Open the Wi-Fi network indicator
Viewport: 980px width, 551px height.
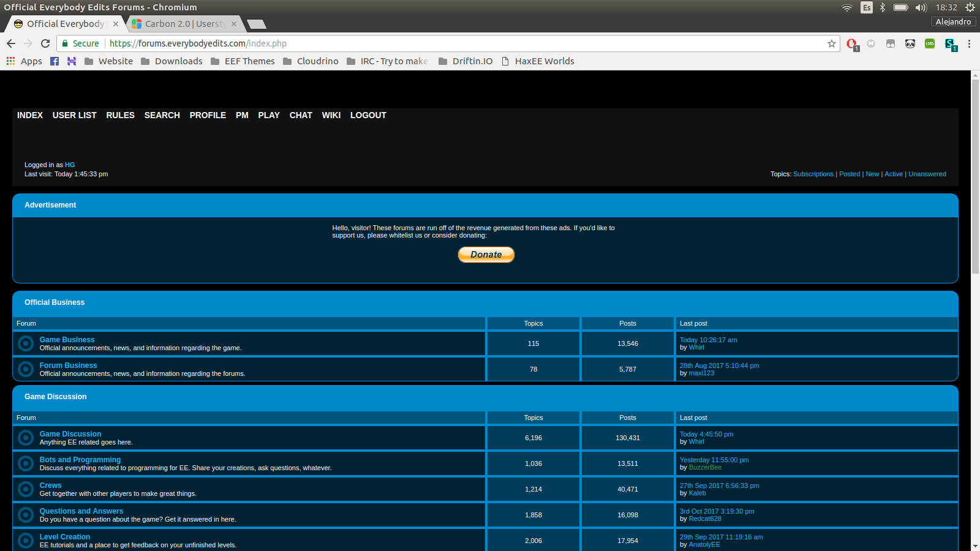click(x=847, y=7)
